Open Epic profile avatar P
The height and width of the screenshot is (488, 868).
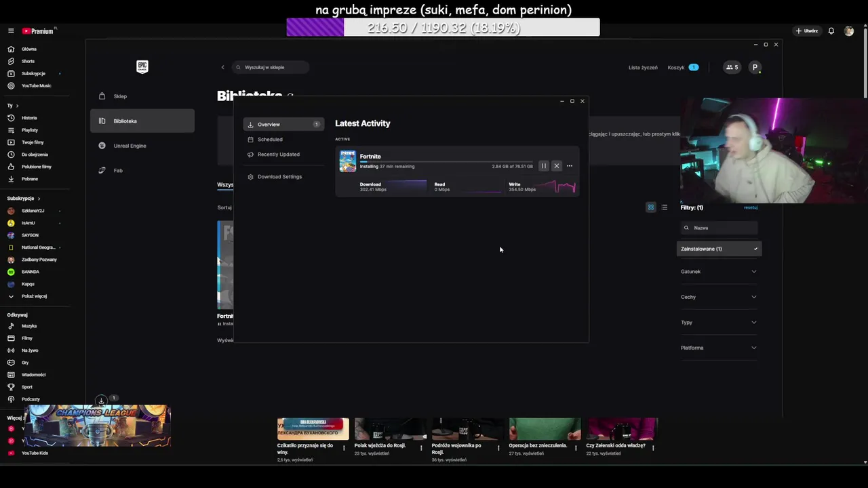[x=755, y=67]
